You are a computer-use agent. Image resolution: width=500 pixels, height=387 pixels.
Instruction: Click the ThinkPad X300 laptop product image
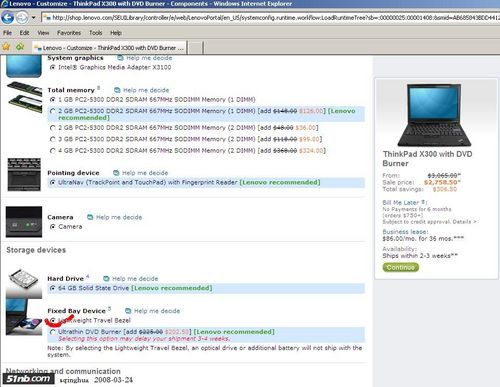[434, 115]
